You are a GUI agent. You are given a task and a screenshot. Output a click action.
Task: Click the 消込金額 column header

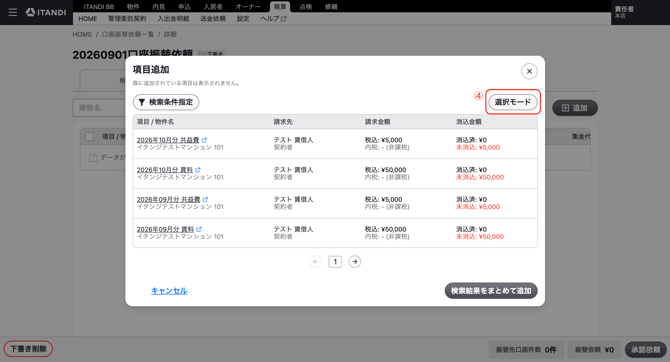coord(469,122)
